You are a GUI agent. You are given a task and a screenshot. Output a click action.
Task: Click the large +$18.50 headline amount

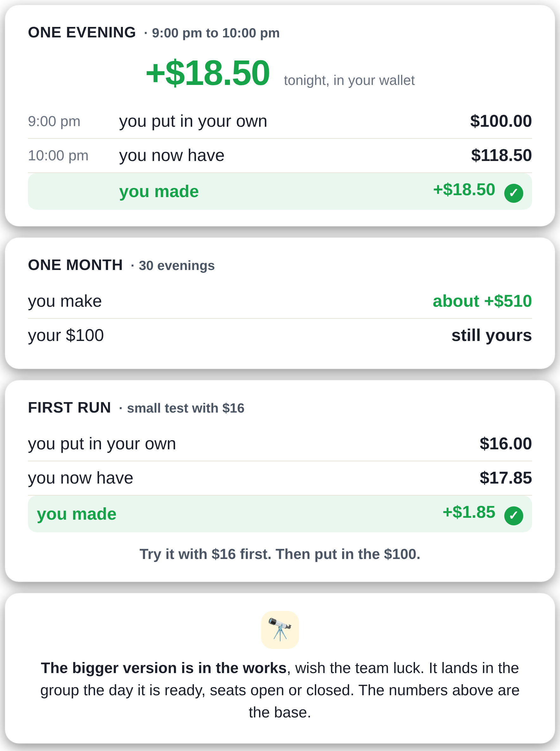point(207,73)
